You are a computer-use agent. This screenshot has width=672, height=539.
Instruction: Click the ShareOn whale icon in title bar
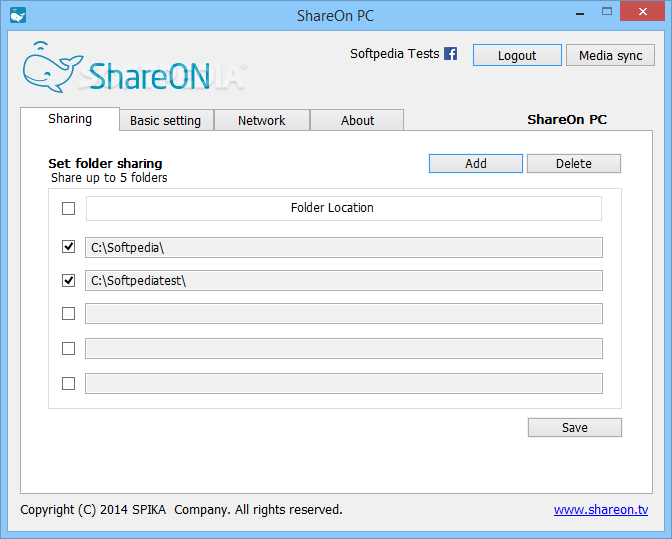[x=18, y=15]
